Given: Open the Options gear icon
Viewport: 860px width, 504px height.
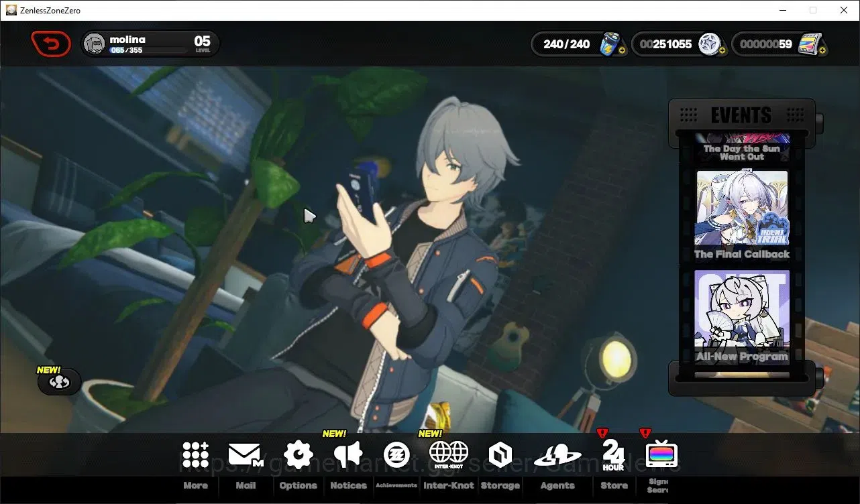Looking at the screenshot, I should [298, 454].
